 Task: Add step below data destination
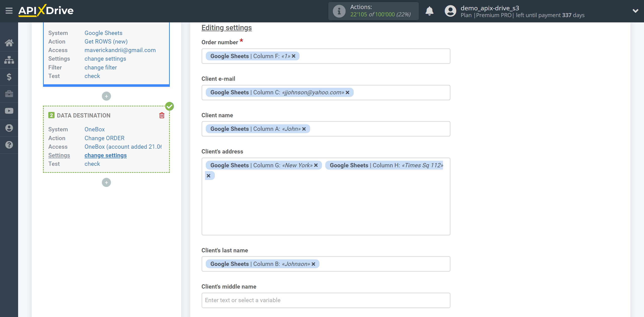(106, 182)
